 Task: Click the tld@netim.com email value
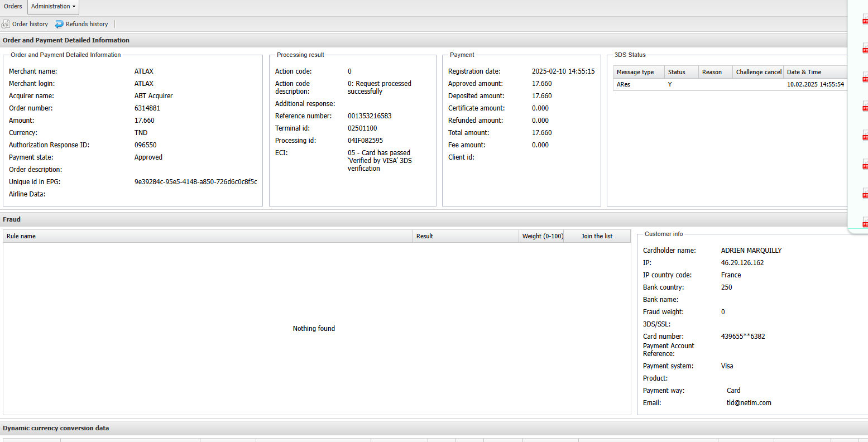(749, 403)
